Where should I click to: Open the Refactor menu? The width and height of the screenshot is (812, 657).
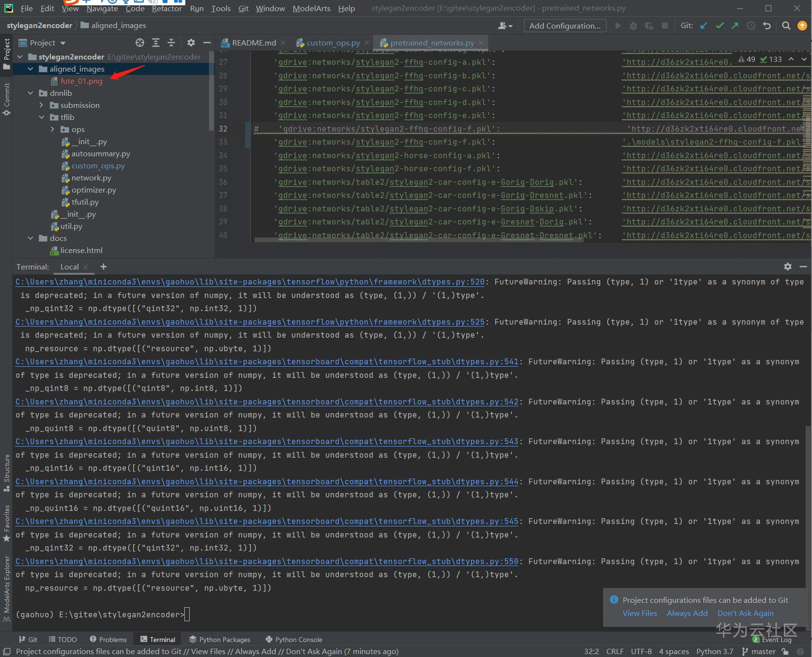tap(166, 8)
